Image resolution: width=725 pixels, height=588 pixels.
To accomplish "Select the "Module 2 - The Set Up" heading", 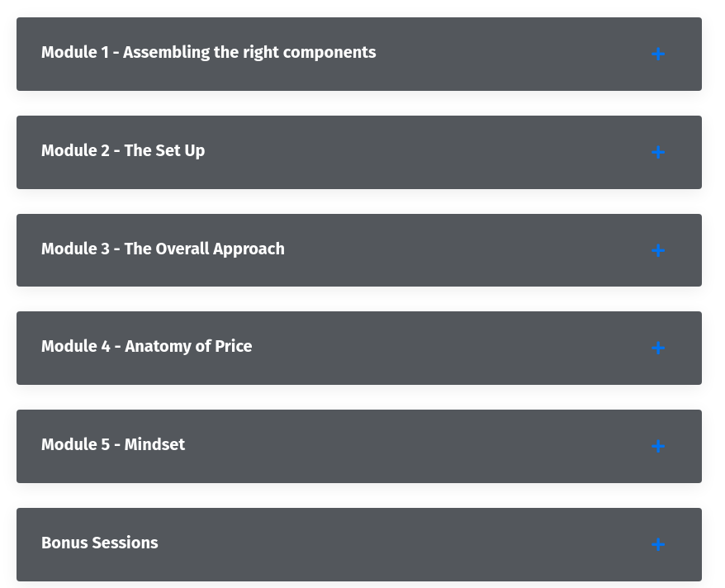I will pyautogui.click(x=123, y=151).
